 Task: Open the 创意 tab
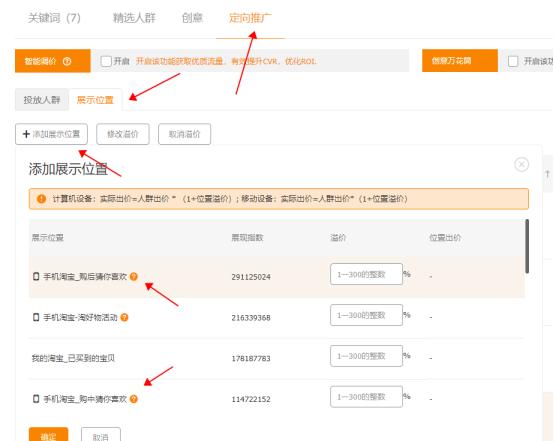pos(192,18)
